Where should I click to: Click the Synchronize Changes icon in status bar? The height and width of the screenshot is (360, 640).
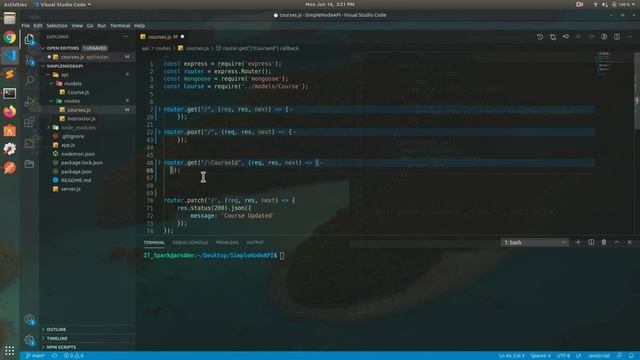tap(54, 356)
